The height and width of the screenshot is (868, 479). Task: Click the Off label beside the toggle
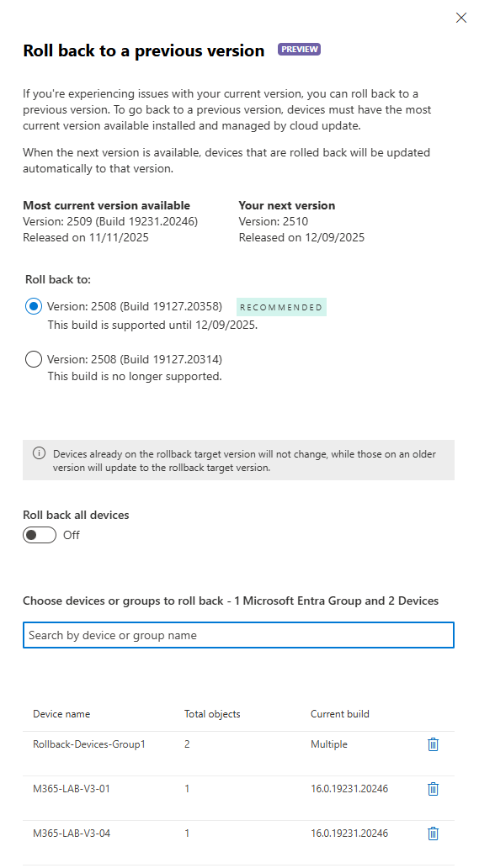click(x=72, y=535)
